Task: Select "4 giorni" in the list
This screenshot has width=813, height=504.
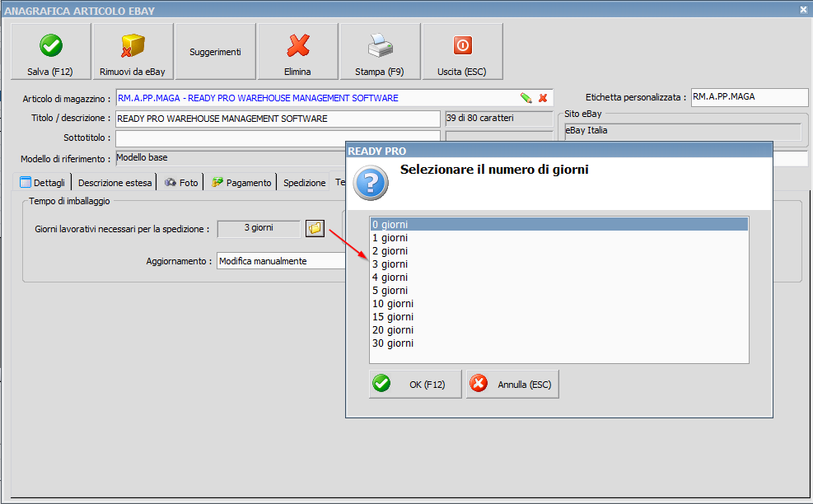Action: coord(559,278)
